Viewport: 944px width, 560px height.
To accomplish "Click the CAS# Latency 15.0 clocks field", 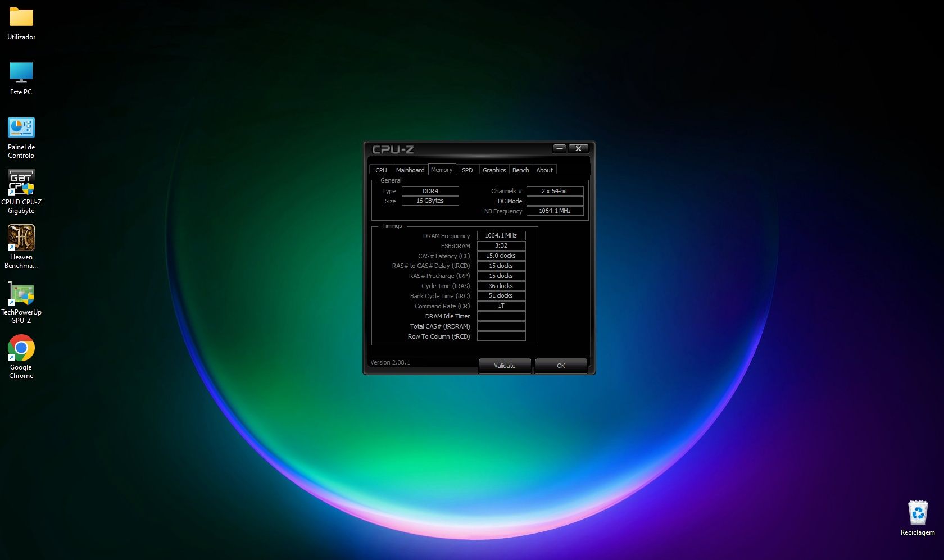I will [501, 256].
